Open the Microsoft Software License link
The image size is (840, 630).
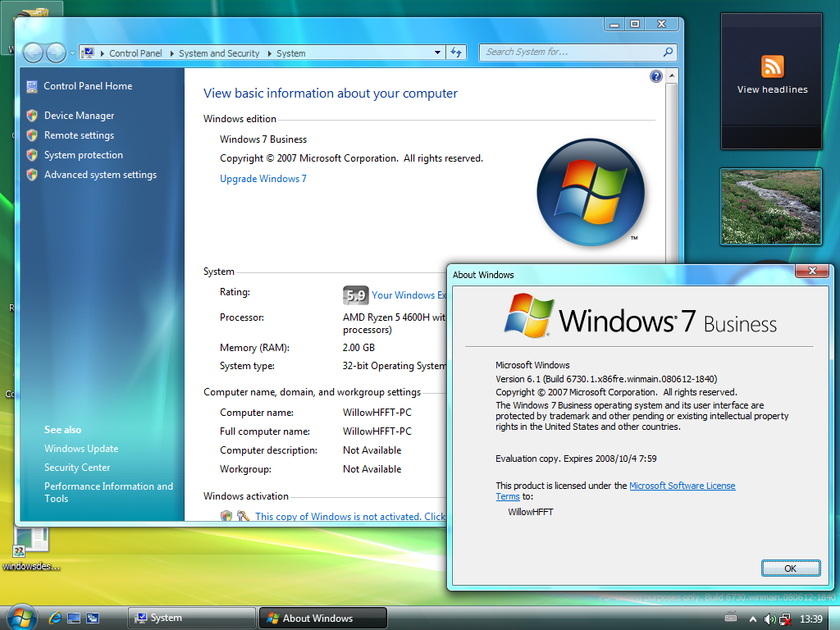coord(682,486)
